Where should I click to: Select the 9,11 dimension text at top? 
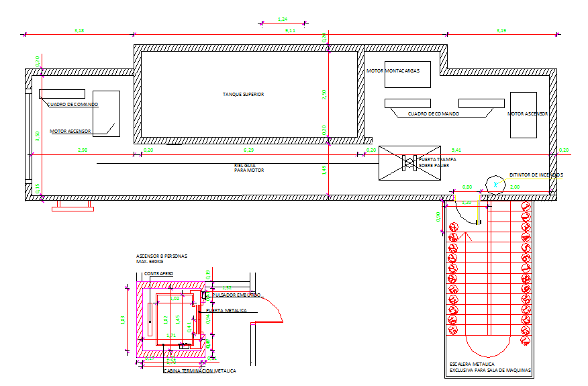[x=290, y=31]
